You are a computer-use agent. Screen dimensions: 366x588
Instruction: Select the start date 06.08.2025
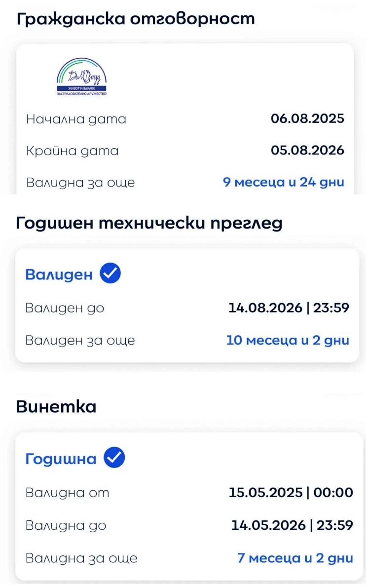coord(307,119)
